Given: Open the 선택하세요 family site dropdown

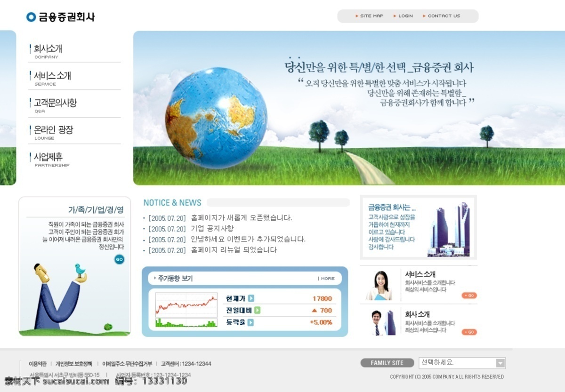Looking at the screenshot, I should point(462,363).
